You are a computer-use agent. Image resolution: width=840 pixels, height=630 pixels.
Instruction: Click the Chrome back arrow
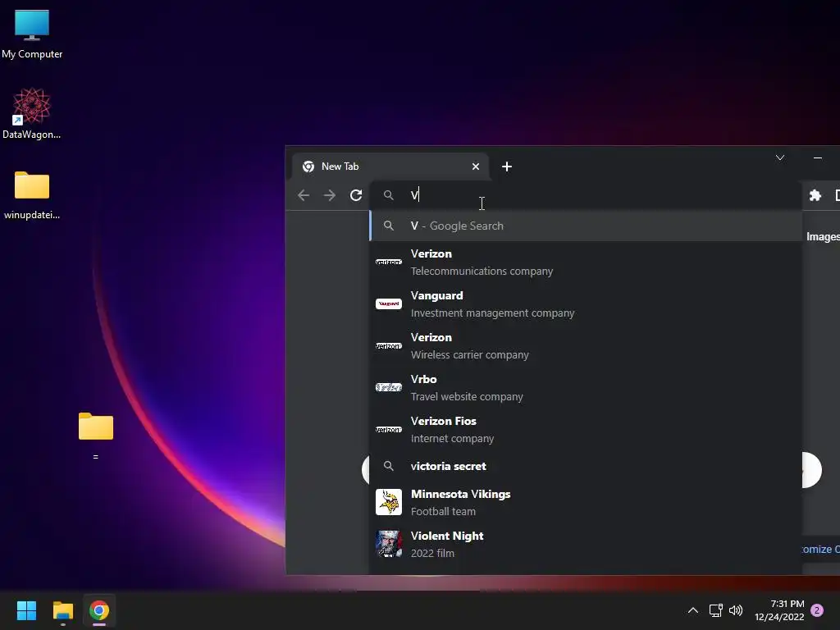304,195
